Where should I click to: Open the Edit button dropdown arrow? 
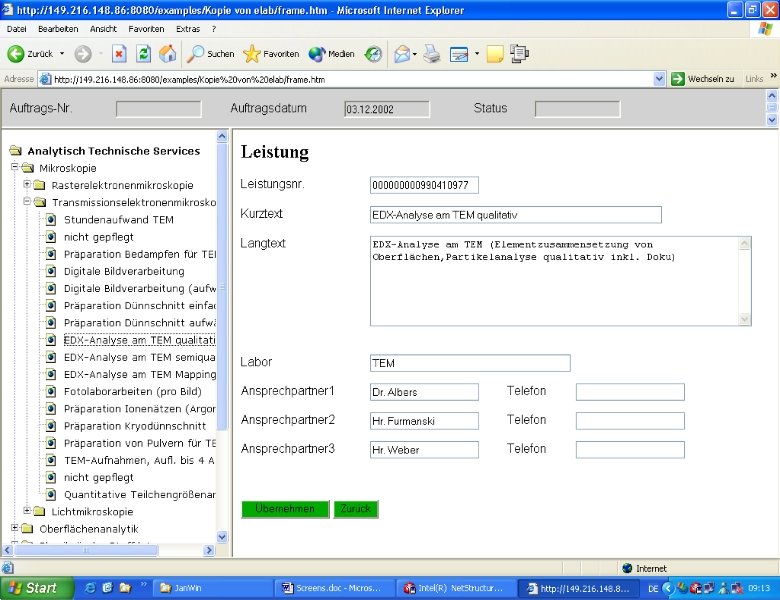pos(477,54)
